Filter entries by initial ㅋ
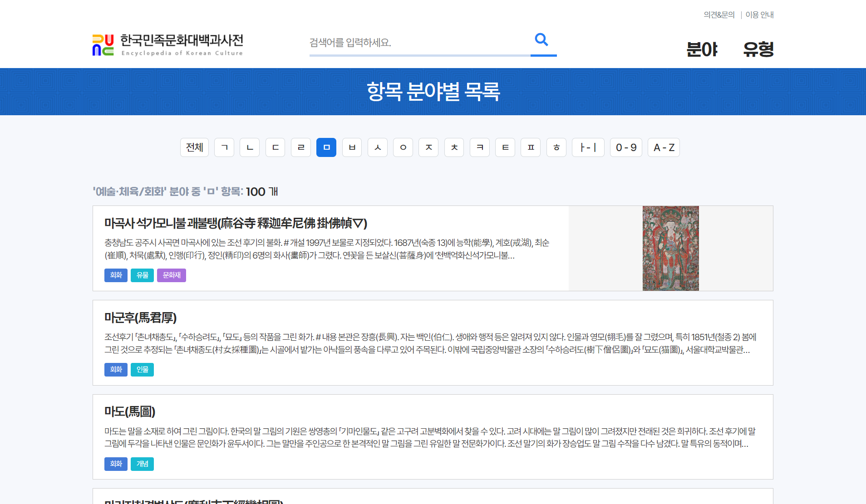This screenshot has width=866, height=504. click(x=480, y=147)
